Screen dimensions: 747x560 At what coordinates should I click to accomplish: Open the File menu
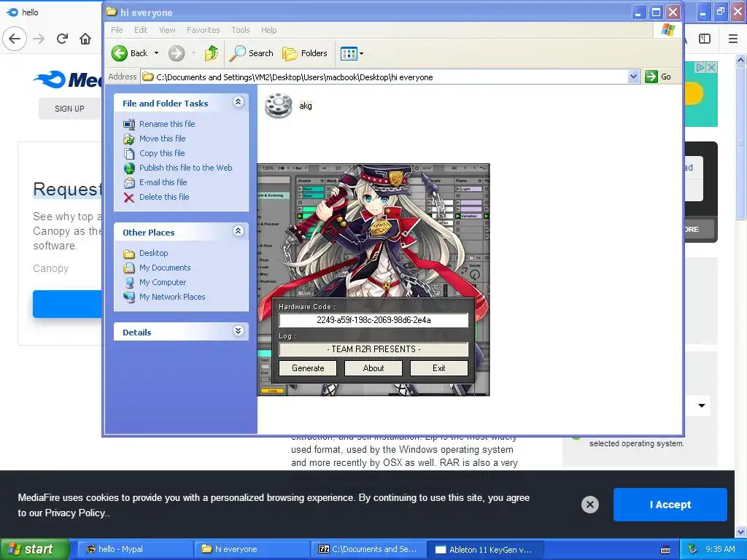(x=117, y=30)
